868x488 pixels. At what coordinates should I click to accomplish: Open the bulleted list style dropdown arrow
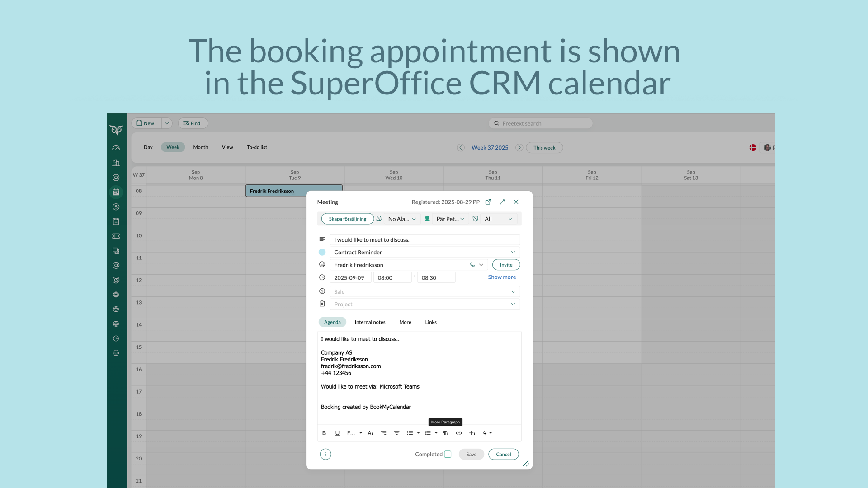pos(418,433)
